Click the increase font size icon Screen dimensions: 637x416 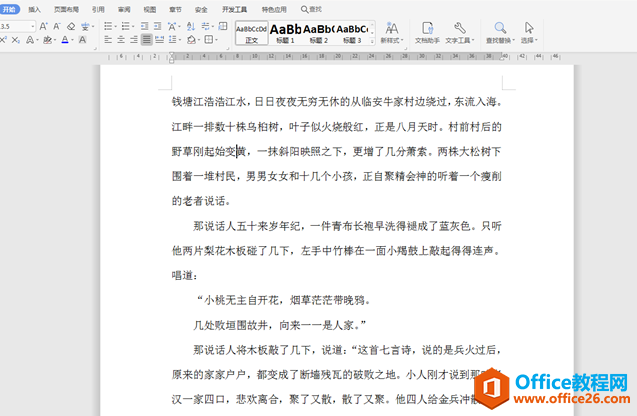pos(43,27)
